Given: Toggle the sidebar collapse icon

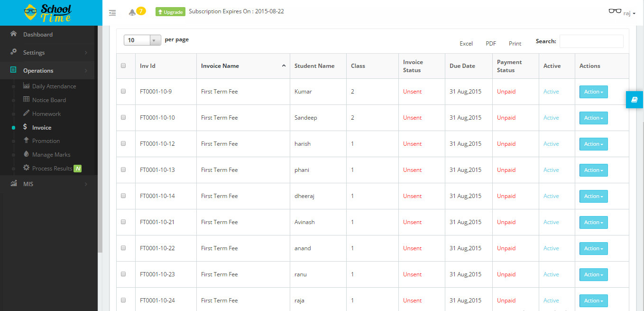Looking at the screenshot, I should (x=112, y=13).
